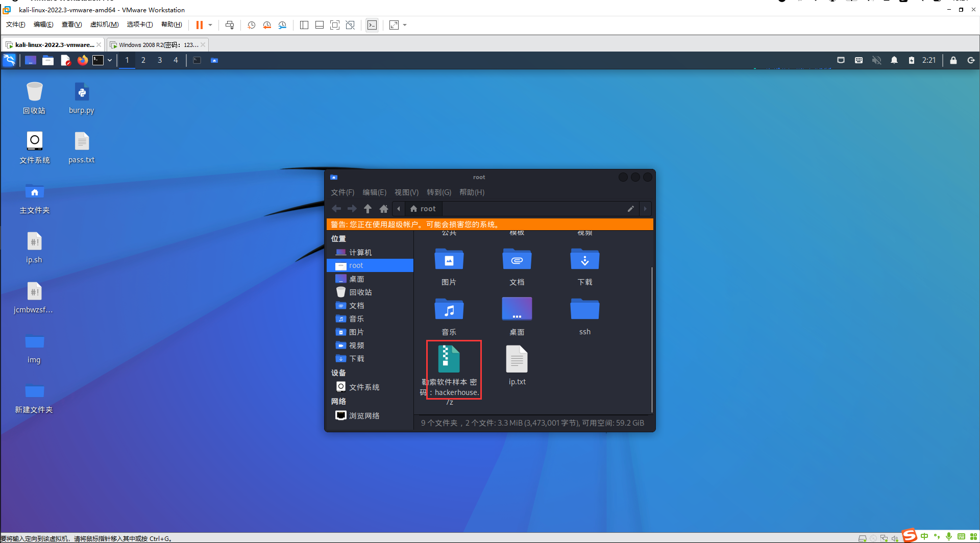This screenshot has height=543, width=980.
Task: Pause the virtual machine with the orange pause button
Action: pos(200,25)
